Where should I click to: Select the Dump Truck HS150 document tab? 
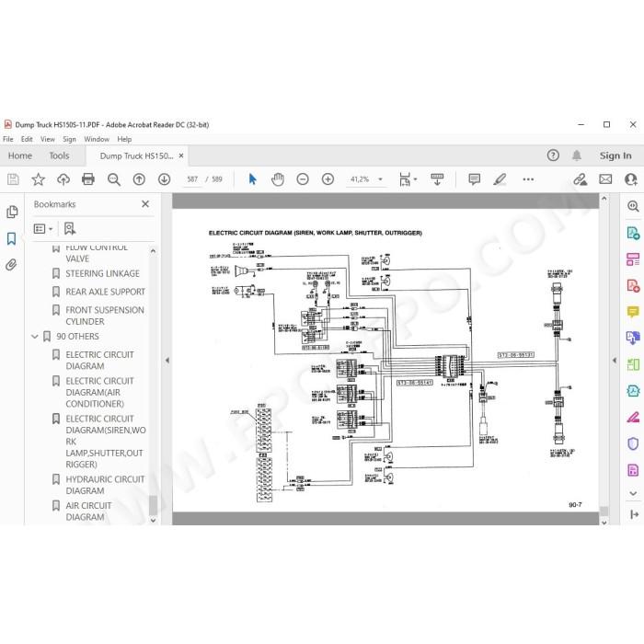click(136, 156)
